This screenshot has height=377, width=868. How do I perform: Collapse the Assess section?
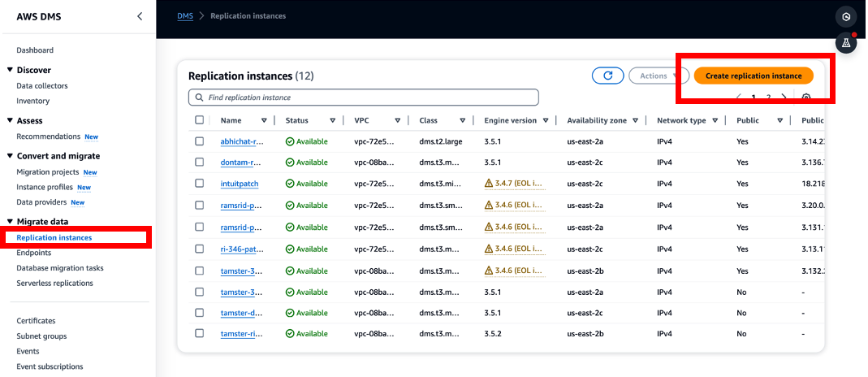click(x=10, y=121)
